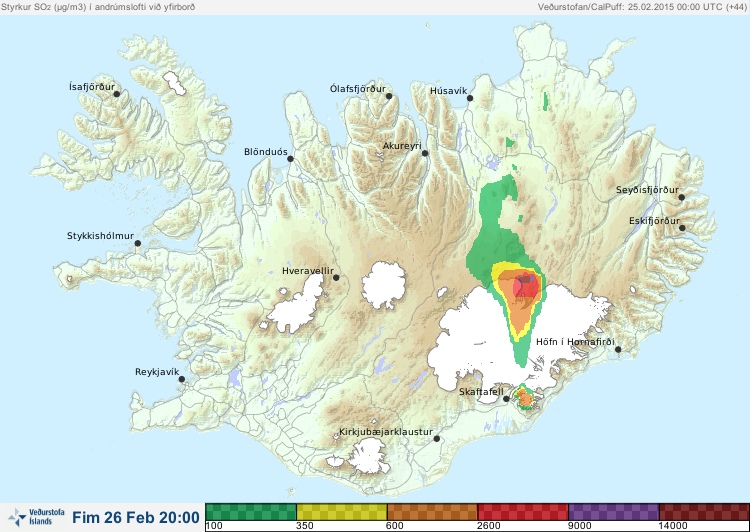Click the 'Skaftafell' label
This screenshot has width=750, height=532.
click(481, 392)
